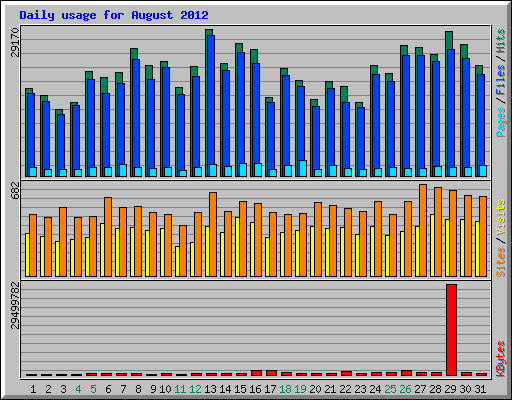Click green day label 11 on the x-axis
Viewport: 512px width, 400px height.
pos(180,389)
